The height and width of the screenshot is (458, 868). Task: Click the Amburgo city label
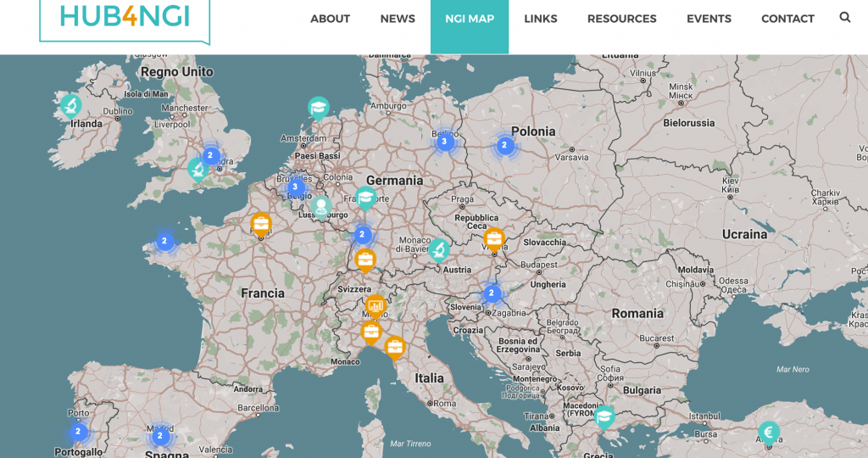point(388,106)
